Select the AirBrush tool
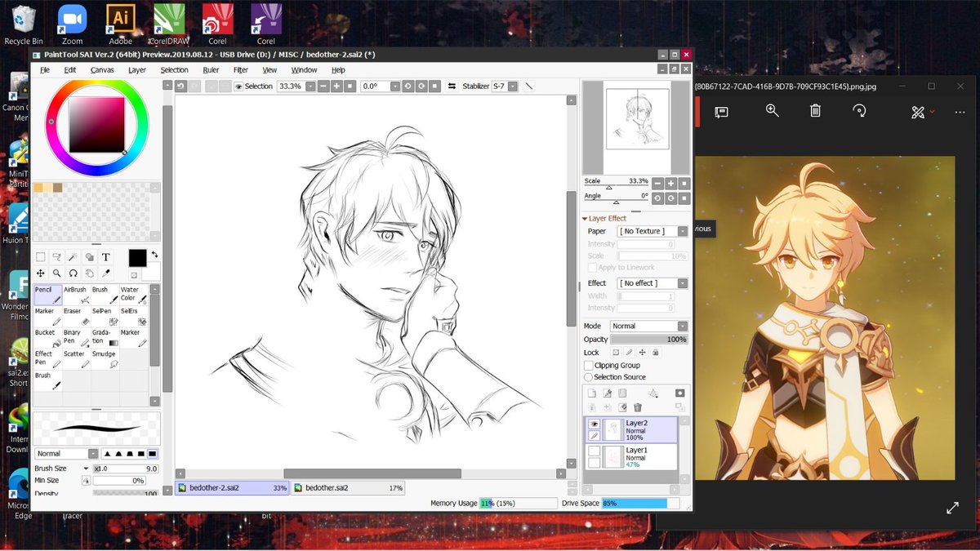Image resolution: width=980 pixels, height=551 pixels. (x=76, y=295)
